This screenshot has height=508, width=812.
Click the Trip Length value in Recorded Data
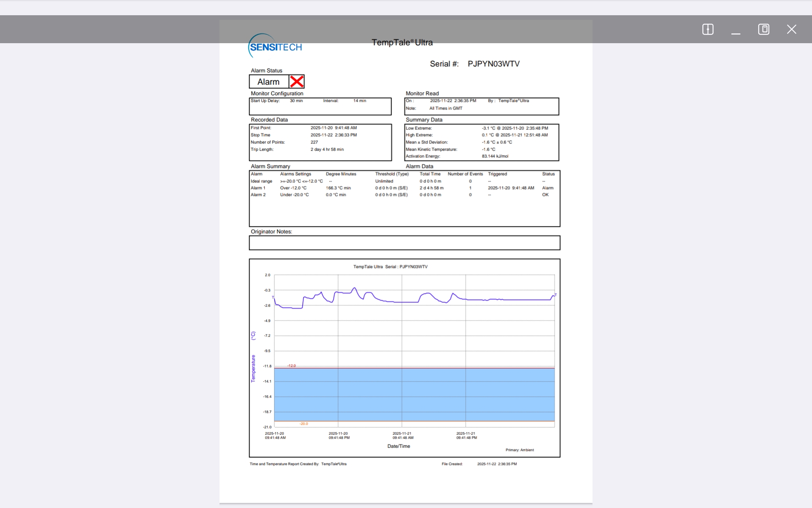click(327, 149)
